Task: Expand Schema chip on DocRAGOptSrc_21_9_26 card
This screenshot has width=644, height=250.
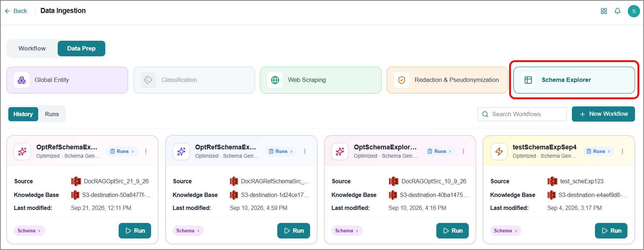Action: (x=29, y=231)
